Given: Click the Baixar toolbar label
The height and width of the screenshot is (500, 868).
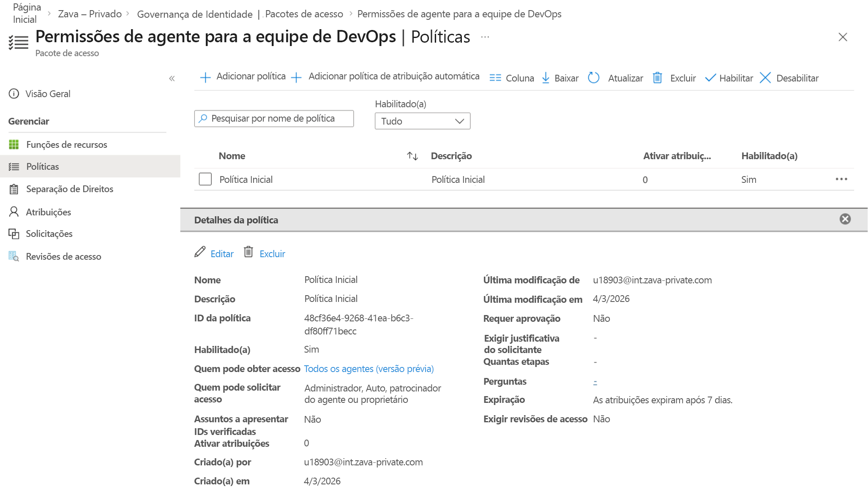Looking at the screenshot, I should [566, 78].
